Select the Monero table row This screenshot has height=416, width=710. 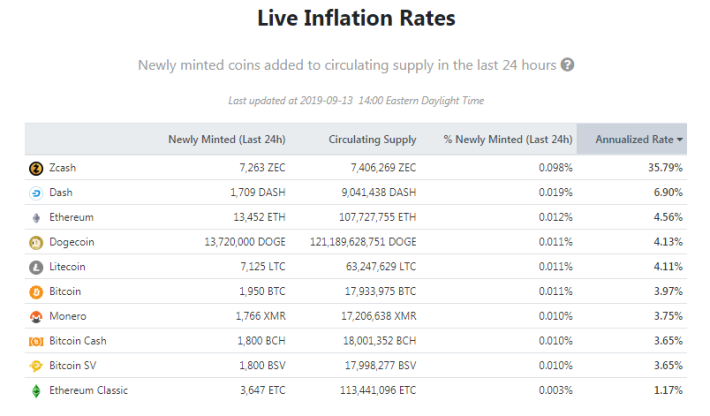click(356, 316)
